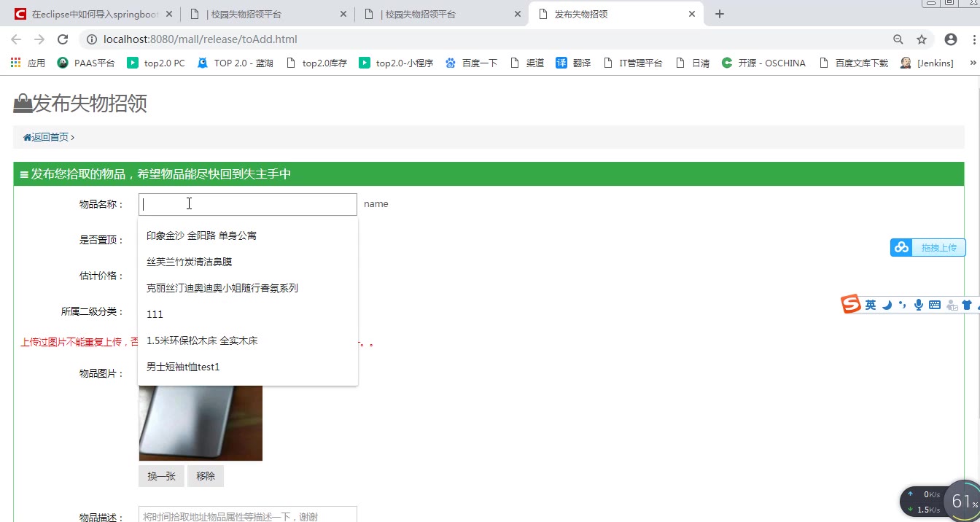Viewport: 980px width, 522px height.
Task: Click the Sogou microphone voice input icon
Action: pos(919,305)
